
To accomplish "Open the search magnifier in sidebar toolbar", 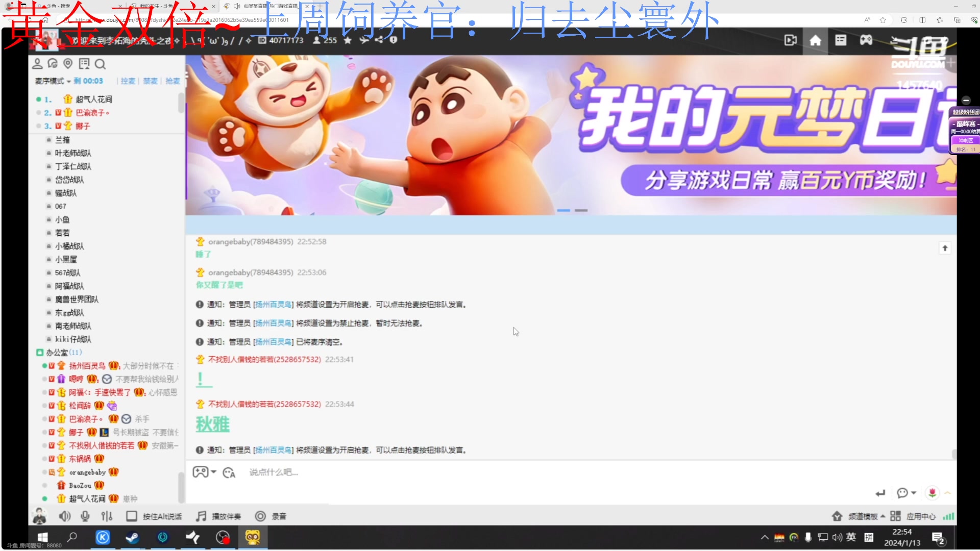I will [100, 64].
